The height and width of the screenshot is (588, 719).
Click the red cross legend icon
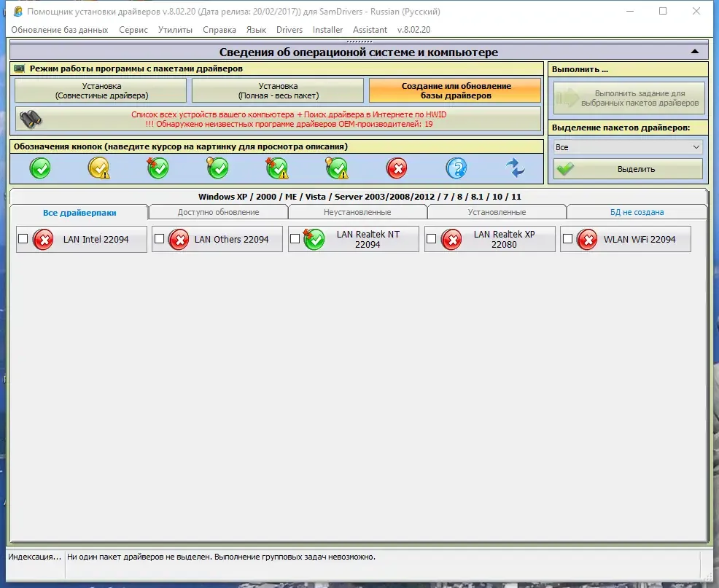coord(397,168)
